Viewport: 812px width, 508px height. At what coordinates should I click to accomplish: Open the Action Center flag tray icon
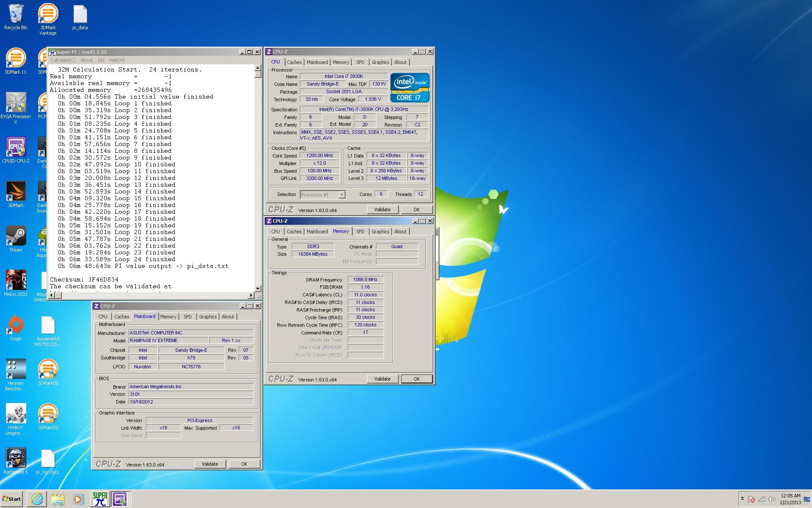point(752,499)
